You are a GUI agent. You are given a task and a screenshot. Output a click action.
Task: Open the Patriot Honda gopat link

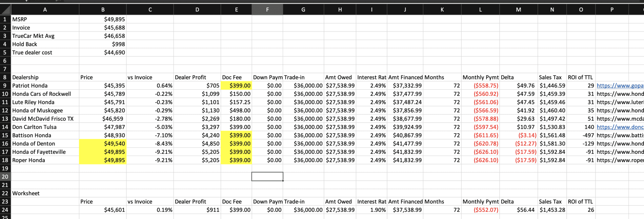pyautogui.click(x=620, y=86)
